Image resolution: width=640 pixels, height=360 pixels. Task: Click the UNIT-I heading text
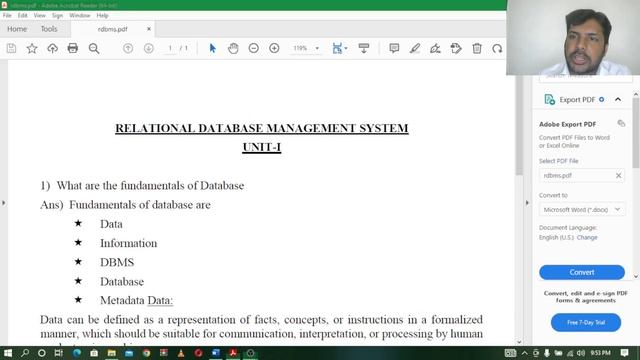click(x=262, y=147)
